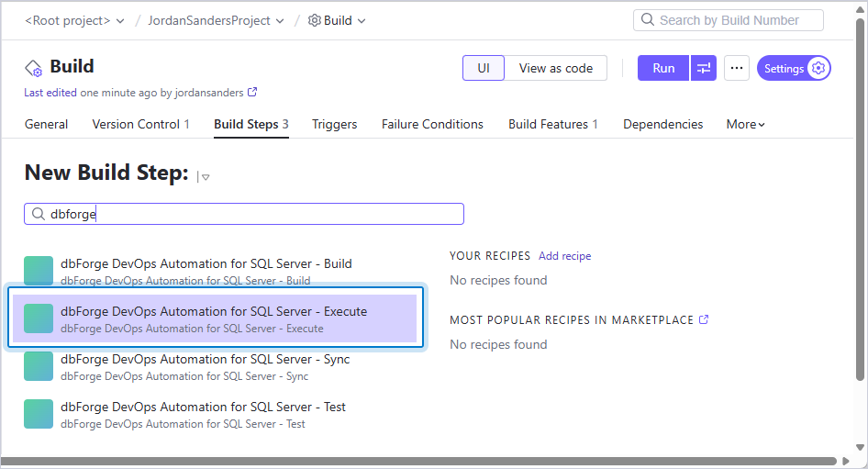The width and height of the screenshot is (868, 469).
Task: Switch to View as code
Action: [556, 68]
